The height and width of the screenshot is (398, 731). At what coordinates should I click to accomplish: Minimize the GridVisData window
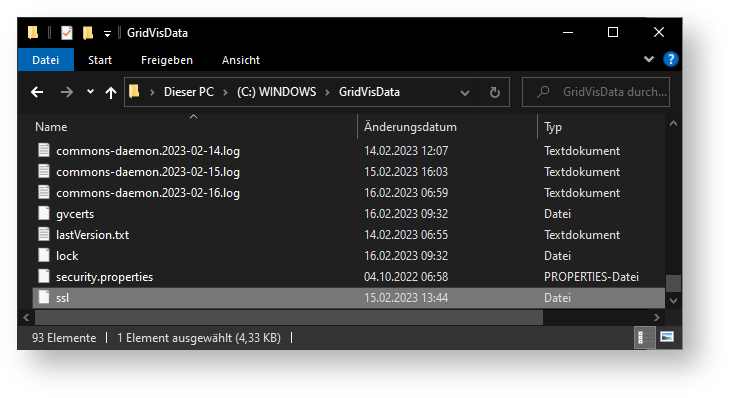tap(568, 32)
